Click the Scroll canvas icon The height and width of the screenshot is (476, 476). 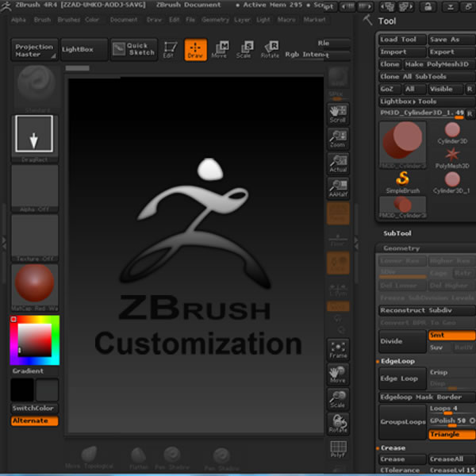(338, 113)
